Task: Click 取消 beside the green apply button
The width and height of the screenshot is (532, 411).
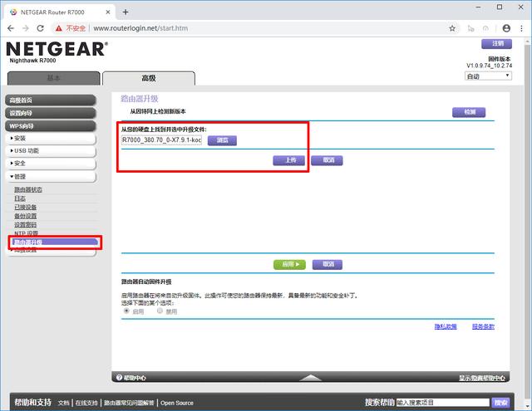Action: (x=328, y=264)
